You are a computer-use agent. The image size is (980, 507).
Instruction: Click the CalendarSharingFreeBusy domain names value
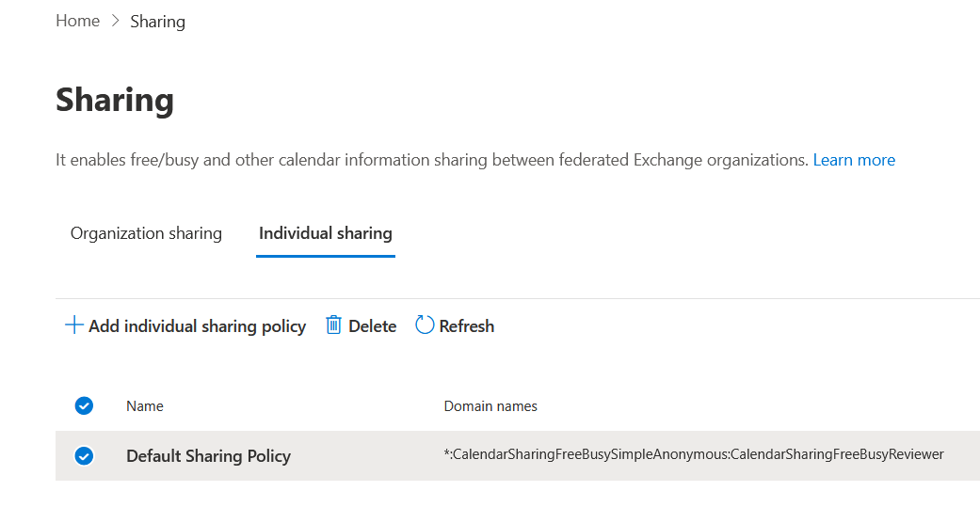click(694, 454)
